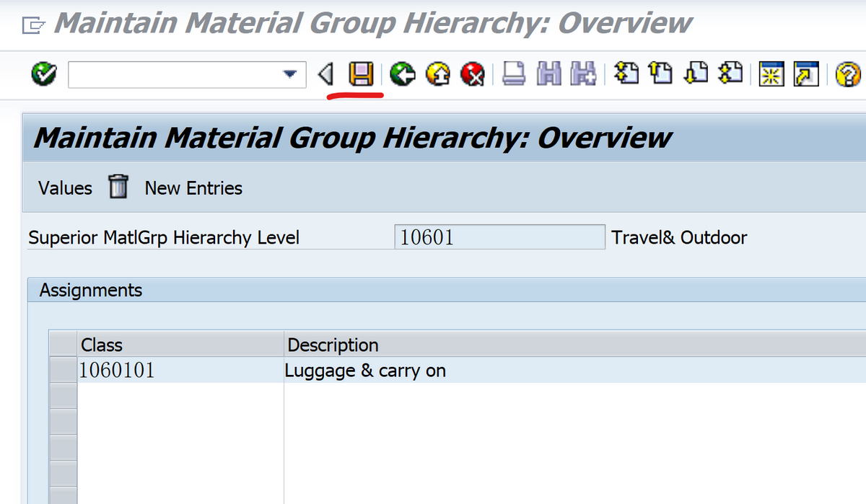This screenshot has height=504, width=866.
Task: Select the Luggage & carry on cell
Action: 575,371
